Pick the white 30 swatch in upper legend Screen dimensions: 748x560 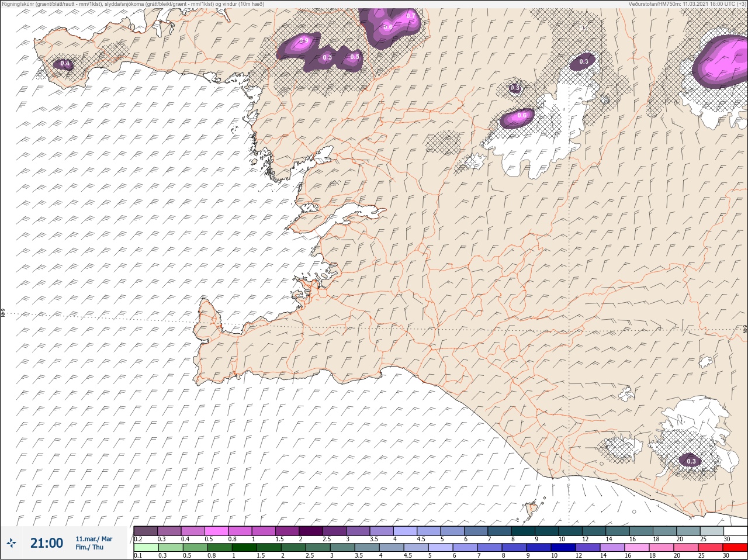tap(735, 531)
